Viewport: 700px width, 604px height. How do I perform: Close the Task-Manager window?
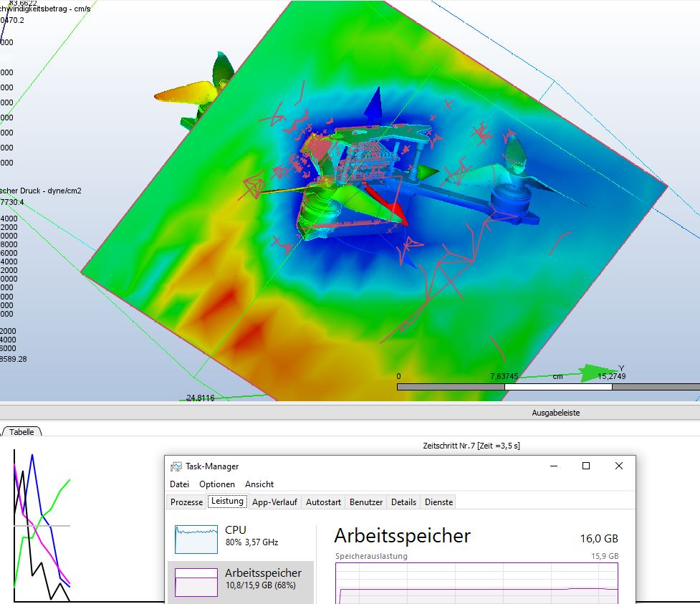pos(619,466)
